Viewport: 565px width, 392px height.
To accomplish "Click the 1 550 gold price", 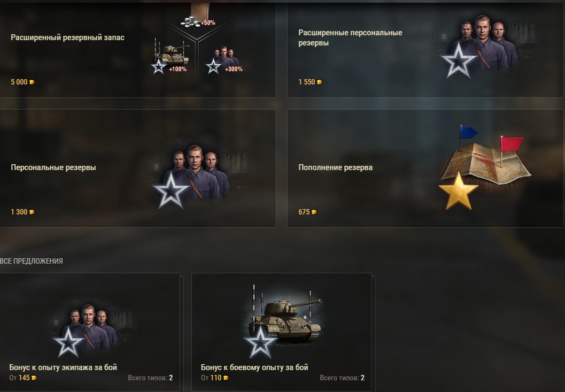I will pos(310,82).
